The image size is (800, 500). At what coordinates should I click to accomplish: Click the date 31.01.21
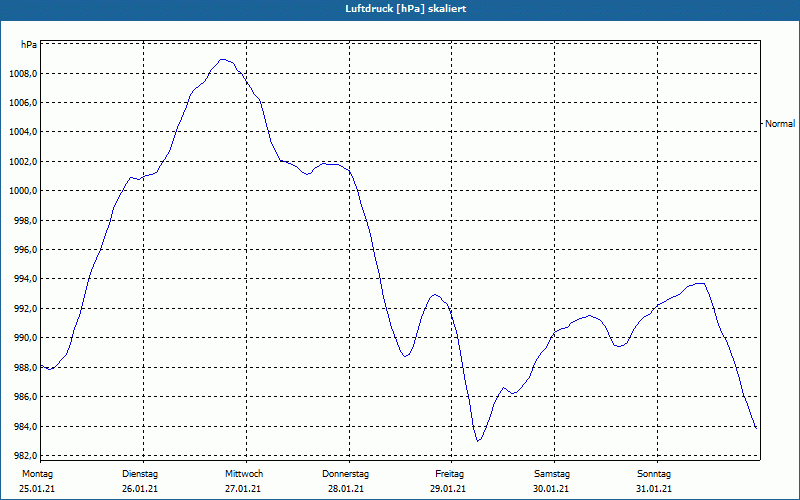(654, 489)
